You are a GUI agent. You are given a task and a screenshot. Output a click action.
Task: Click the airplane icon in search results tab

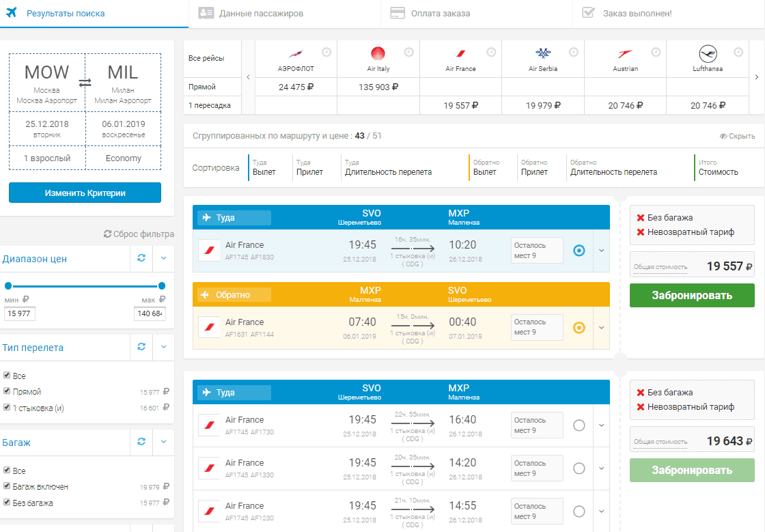pos(11,12)
